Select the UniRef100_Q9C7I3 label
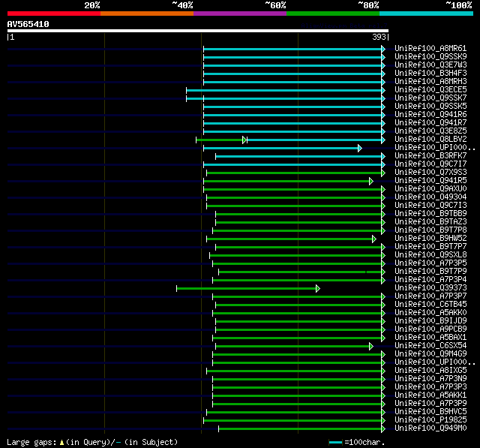This screenshot has height=448, width=480. tap(430, 206)
